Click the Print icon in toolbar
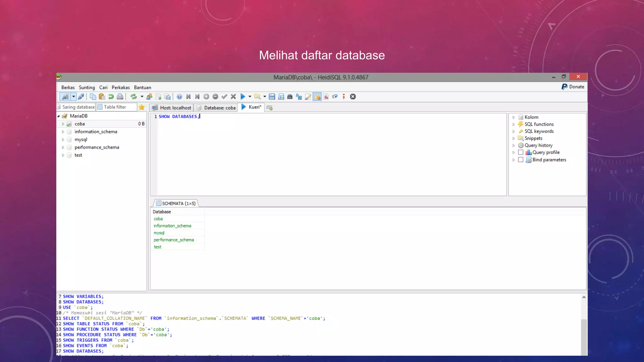Image resolution: width=644 pixels, height=362 pixels. [x=120, y=96]
